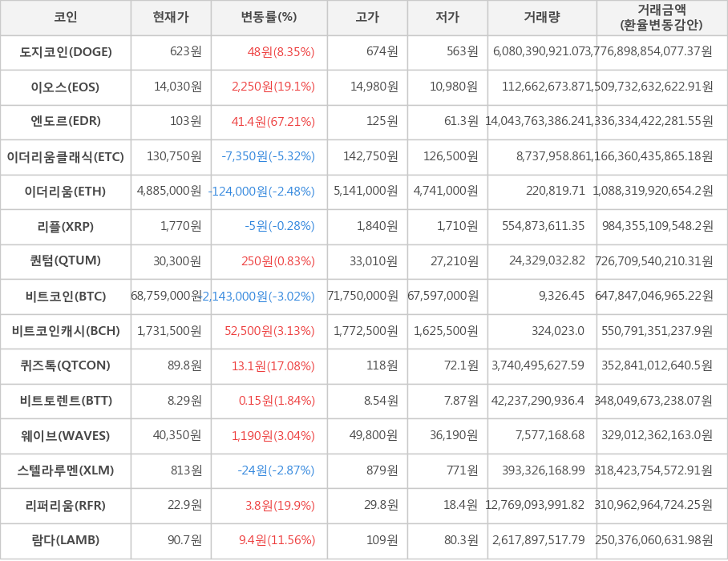Click the 거래금액 (환율변동감안) column header
This screenshot has height=561, width=728.
point(661,18)
